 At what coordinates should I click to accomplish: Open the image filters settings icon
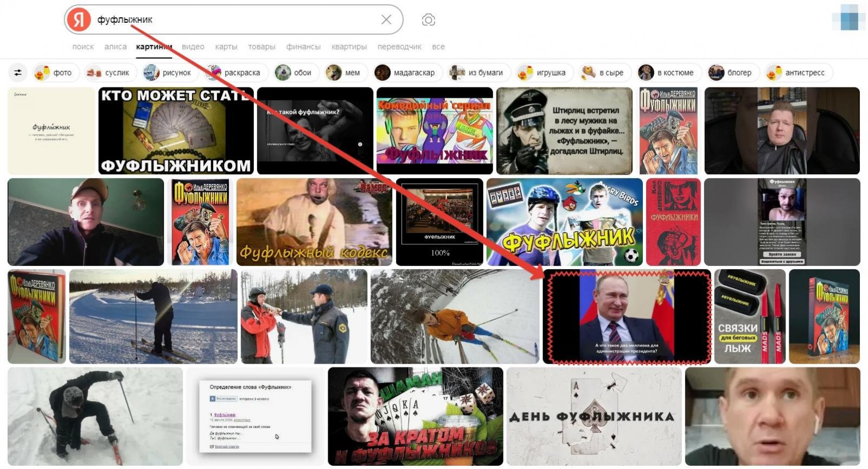click(18, 73)
